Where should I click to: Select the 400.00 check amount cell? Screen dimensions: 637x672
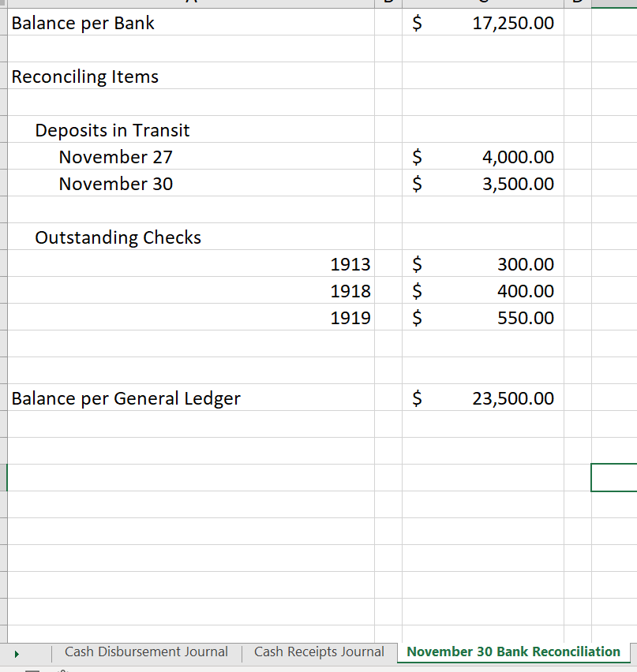[x=483, y=290]
